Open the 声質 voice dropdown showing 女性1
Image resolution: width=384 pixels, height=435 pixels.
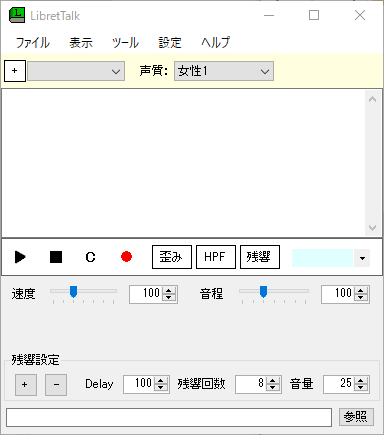click(x=224, y=71)
